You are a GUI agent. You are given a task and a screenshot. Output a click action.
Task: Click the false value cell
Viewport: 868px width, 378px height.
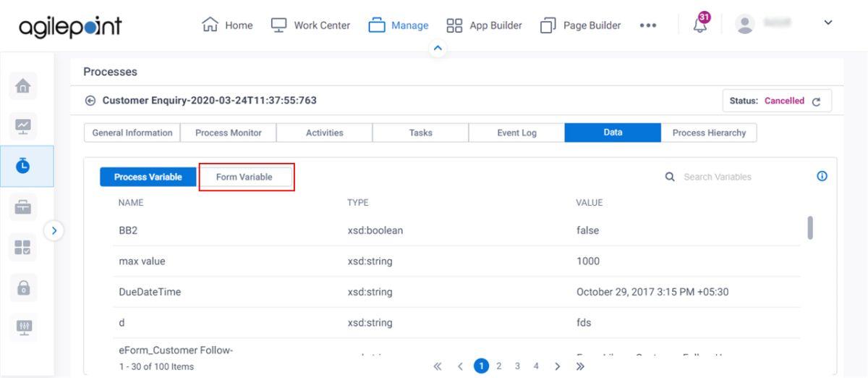click(588, 230)
